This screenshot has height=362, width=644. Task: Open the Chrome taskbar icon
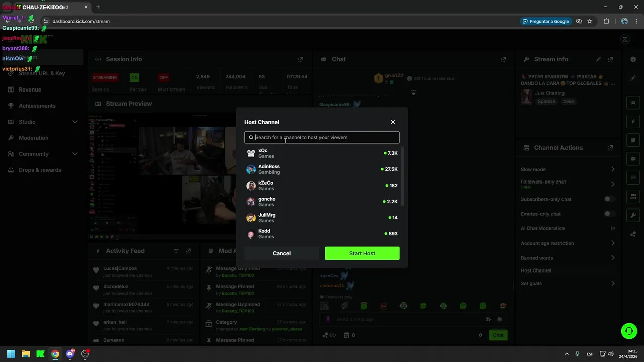click(55, 354)
